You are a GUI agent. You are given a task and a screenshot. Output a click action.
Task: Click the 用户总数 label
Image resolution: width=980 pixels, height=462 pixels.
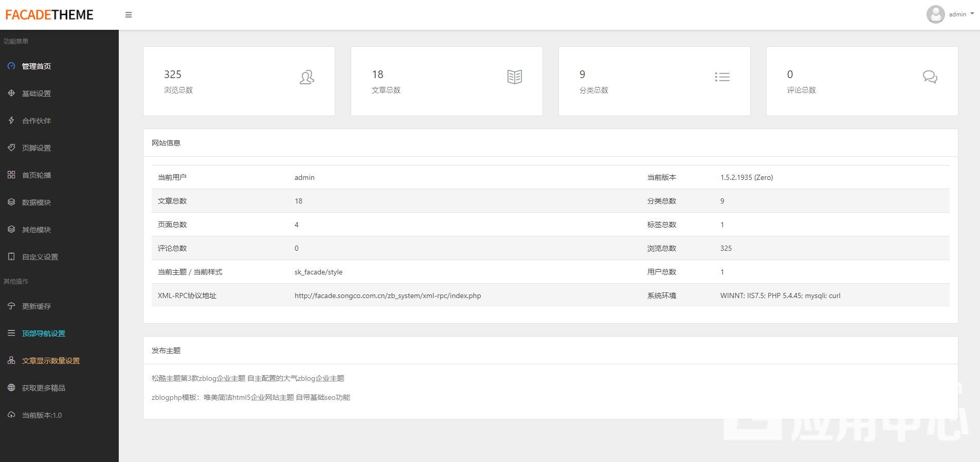tap(662, 272)
